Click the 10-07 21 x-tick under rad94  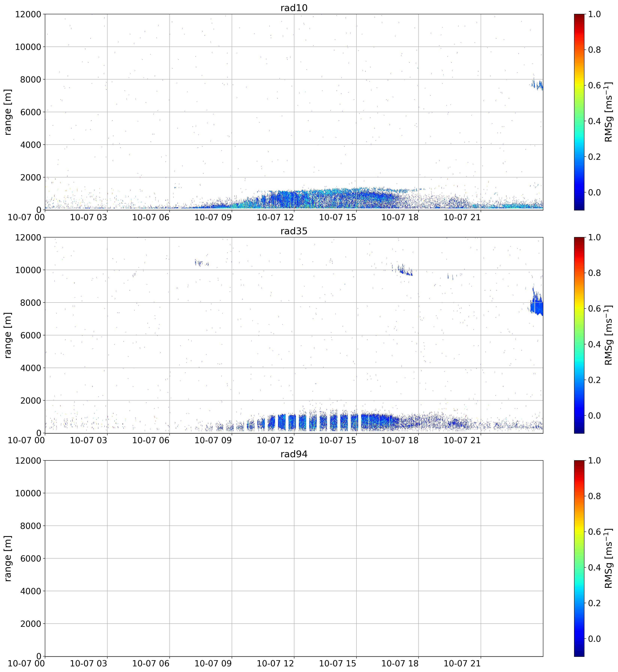pos(462,663)
